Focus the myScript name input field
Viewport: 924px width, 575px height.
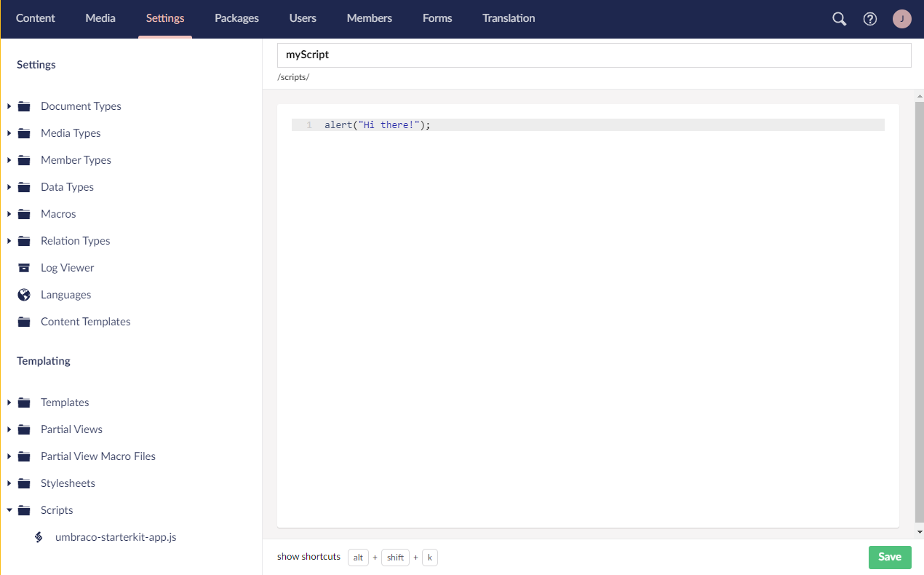[594, 55]
